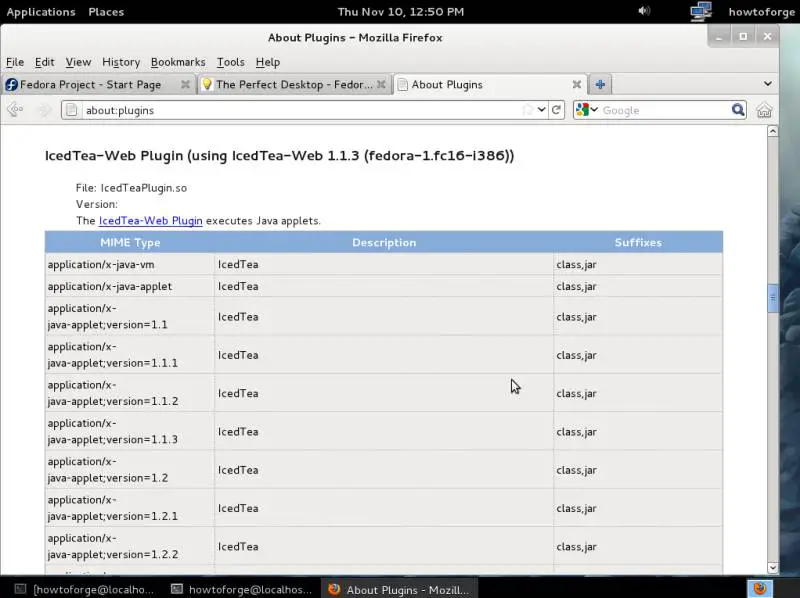Open the Help menu

(x=268, y=62)
